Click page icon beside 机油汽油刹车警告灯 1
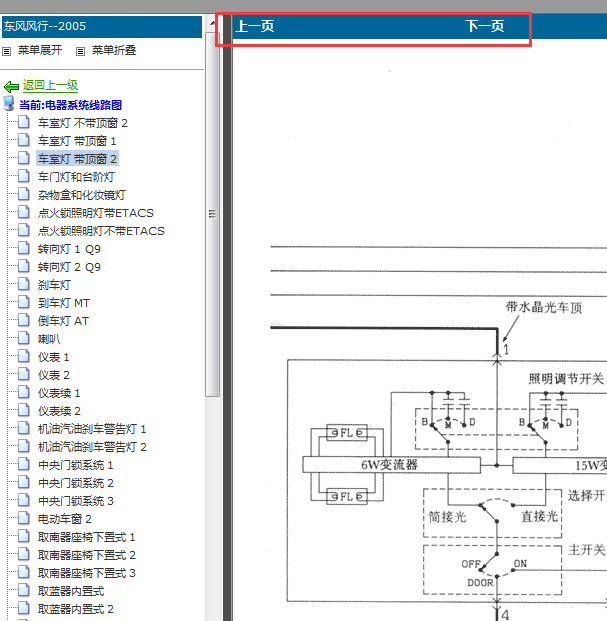This screenshot has height=621, width=607. click(x=24, y=428)
